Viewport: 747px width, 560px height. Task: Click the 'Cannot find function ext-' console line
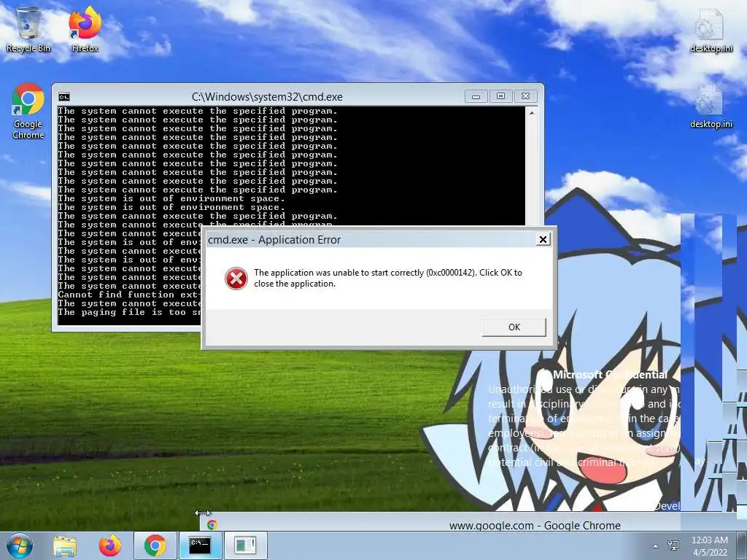tap(129, 295)
